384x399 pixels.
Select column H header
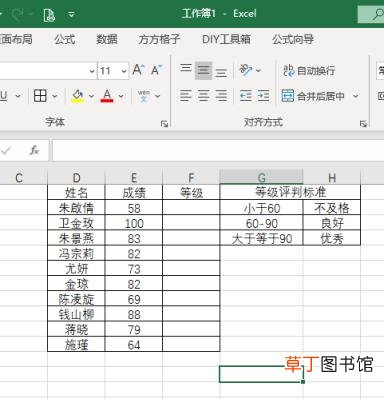click(x=332, y=178)
